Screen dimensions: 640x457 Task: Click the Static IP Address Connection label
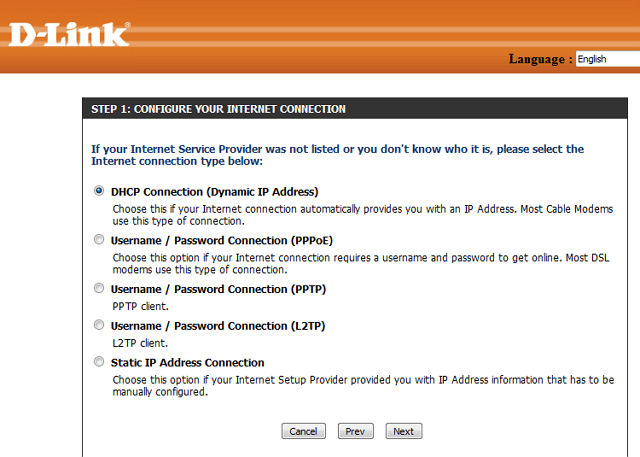click(188, 362)
